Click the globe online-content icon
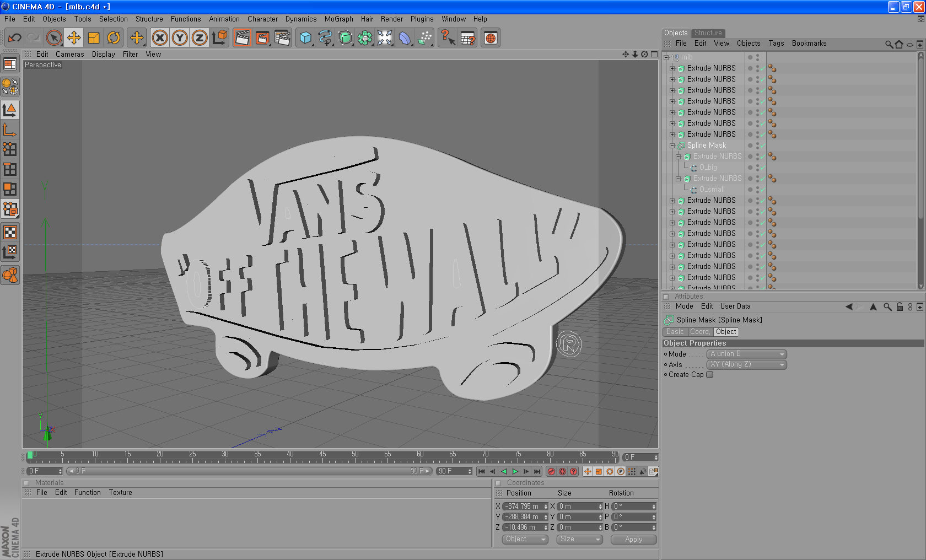The width and height of the screenshot is (926, 560). coord(491,38)
